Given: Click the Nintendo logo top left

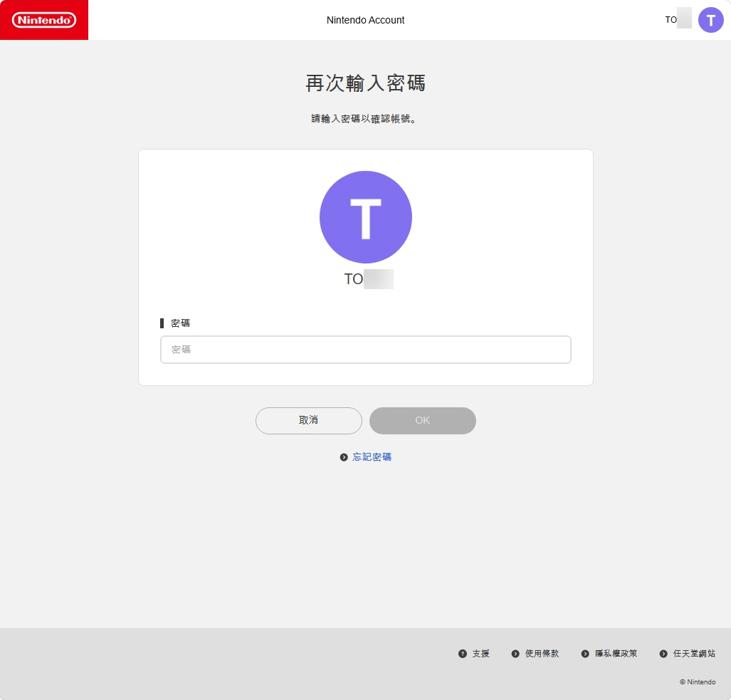Looking at the screenshot, I should coord(43,20).
